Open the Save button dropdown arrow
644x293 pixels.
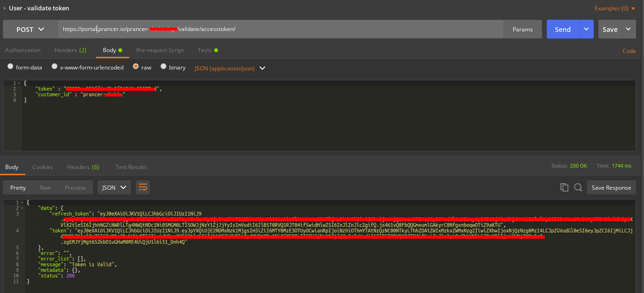629,29
